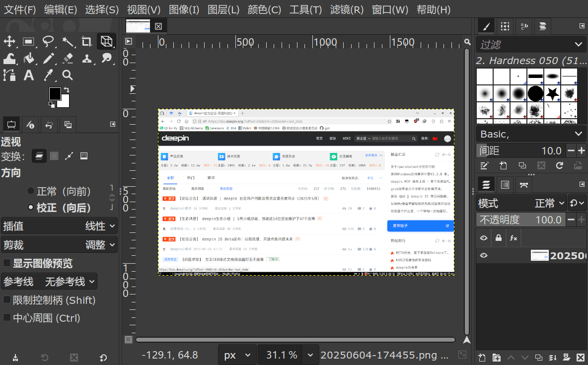
Task: Toggle visibility of the 20250 layer
Action: pos(484,255)
